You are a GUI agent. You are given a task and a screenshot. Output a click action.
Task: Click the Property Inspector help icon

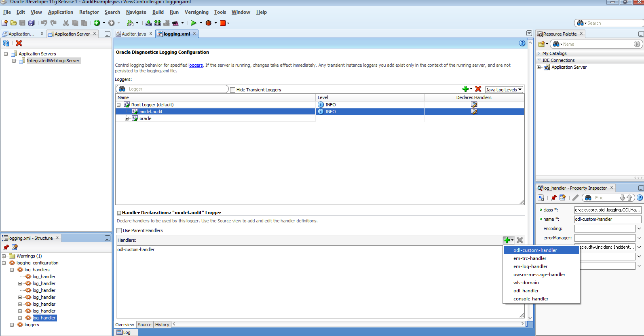pyautogui.click(x=640, y=198)
